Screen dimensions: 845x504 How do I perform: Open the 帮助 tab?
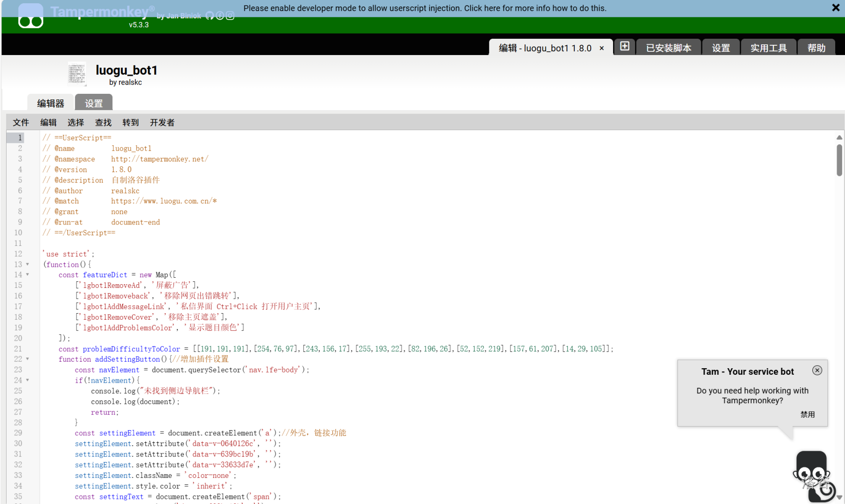click(x=817, y=48)
